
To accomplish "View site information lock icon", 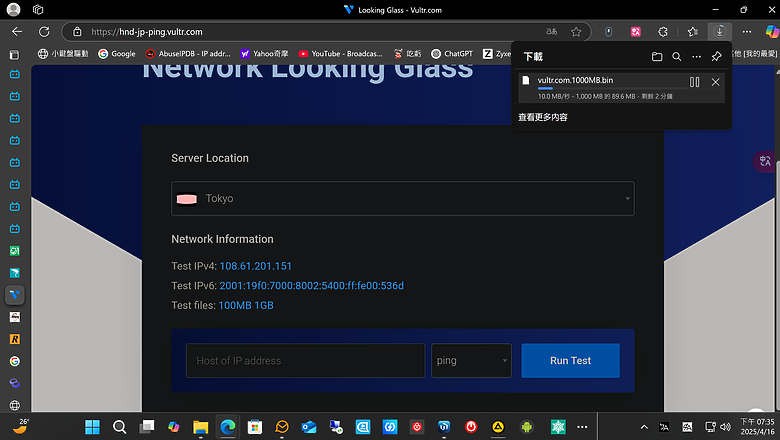I will tap(77, 32).
